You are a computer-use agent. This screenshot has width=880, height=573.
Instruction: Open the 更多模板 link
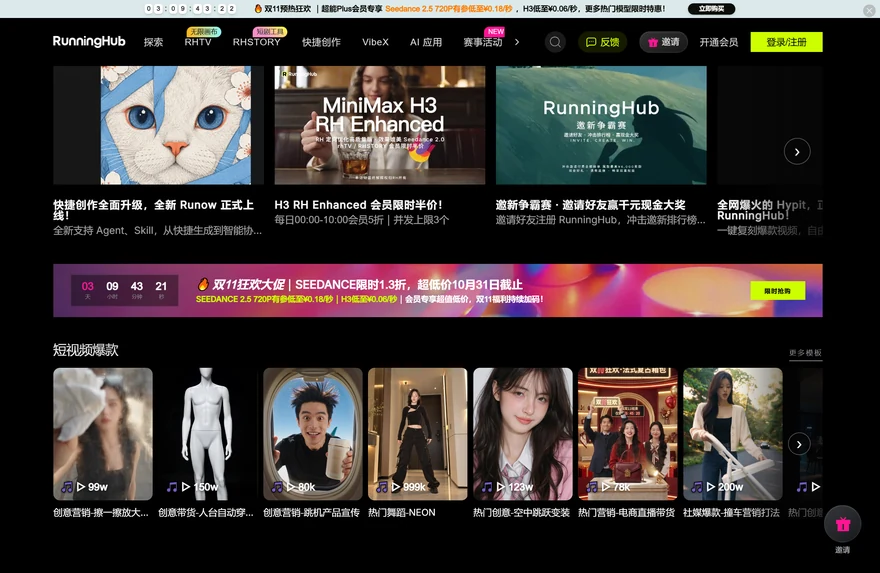point(805,353)
